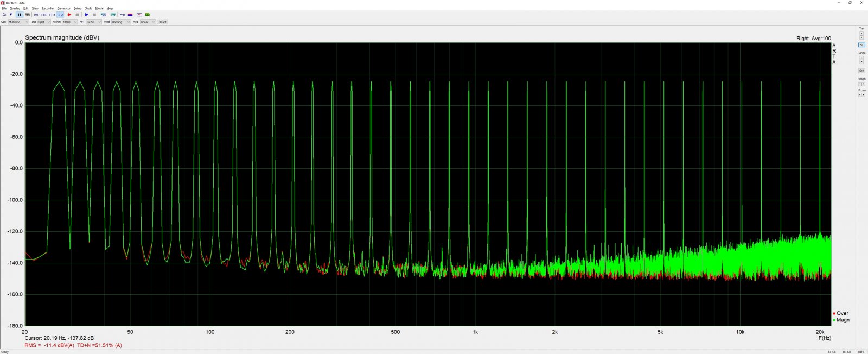Click the Reset averaging button
The image size is (868, 354).
tap(162, 22)
